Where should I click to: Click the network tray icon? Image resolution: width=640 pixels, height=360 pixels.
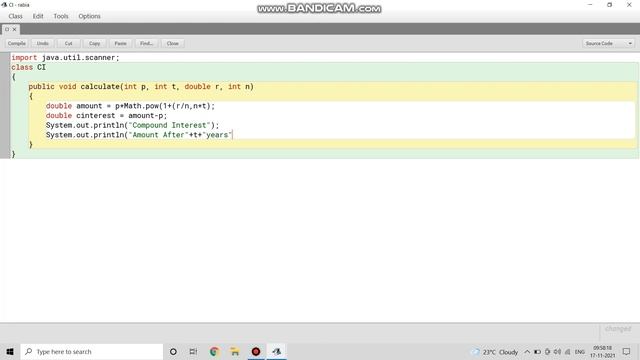[x=567, y=352]
